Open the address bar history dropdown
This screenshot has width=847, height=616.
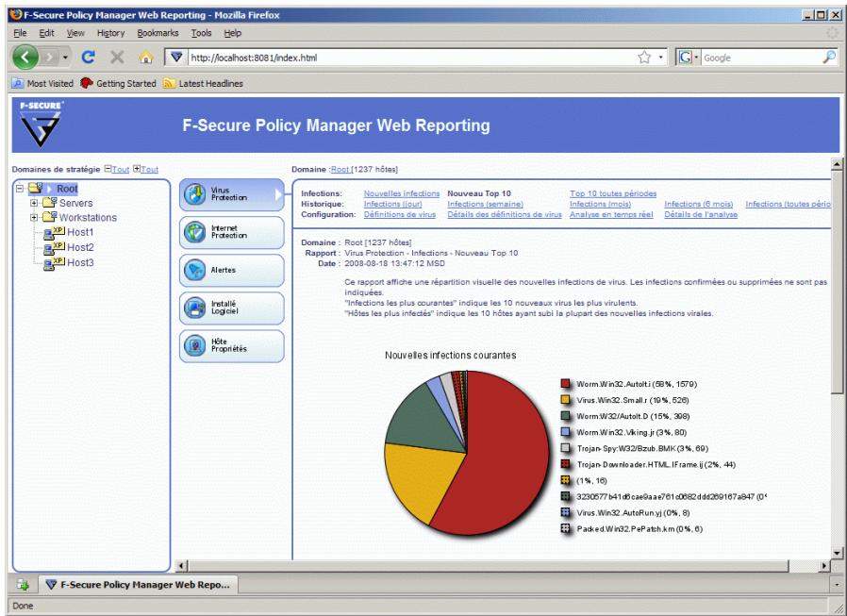[660, 58]
